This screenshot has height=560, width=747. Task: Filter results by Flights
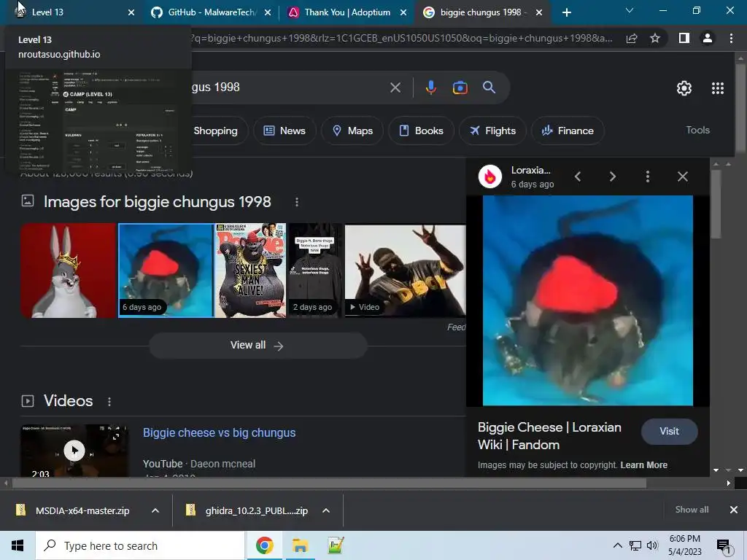(x=492, y=131)
